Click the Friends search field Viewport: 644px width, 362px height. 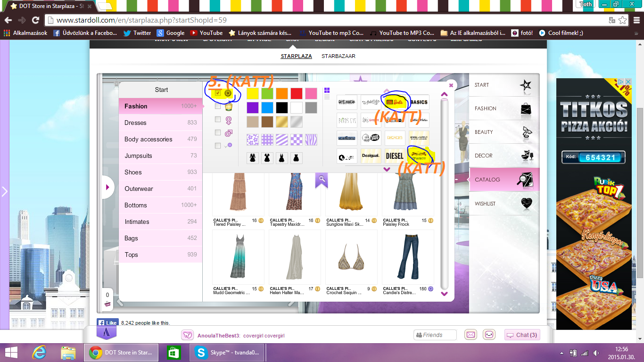click(435, 335)
